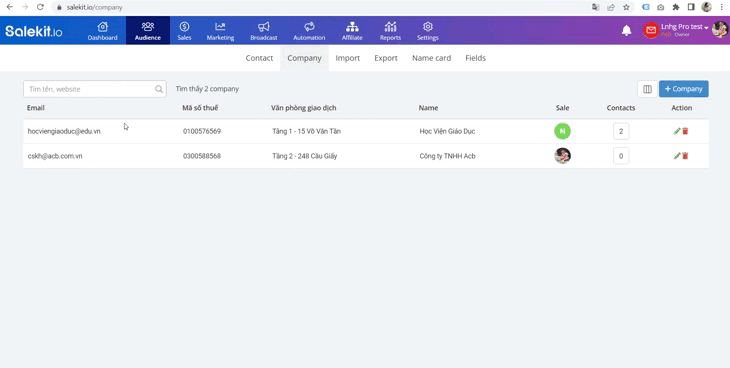Open the Audience section

(x=148, y=31)
